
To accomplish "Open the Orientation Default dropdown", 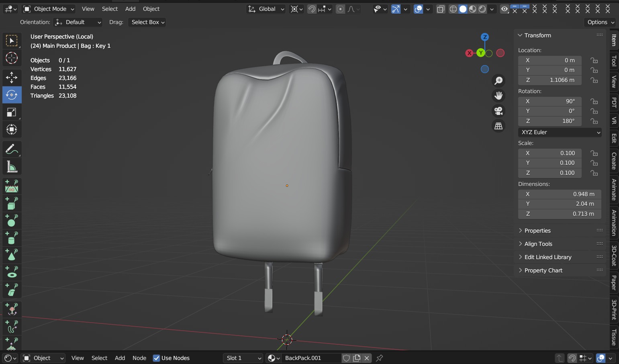I will pyautogui.click(x=78, y=22).
